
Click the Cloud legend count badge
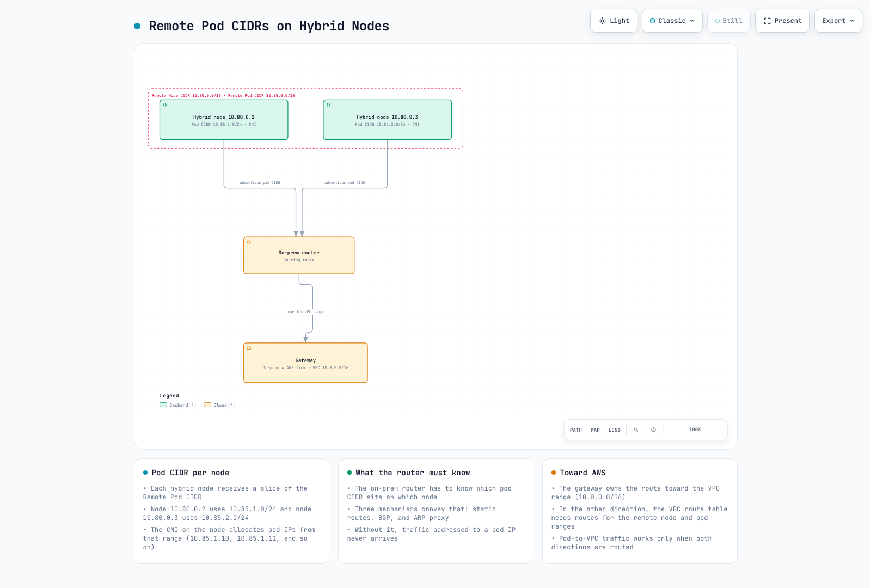click(x=231, y=405)
